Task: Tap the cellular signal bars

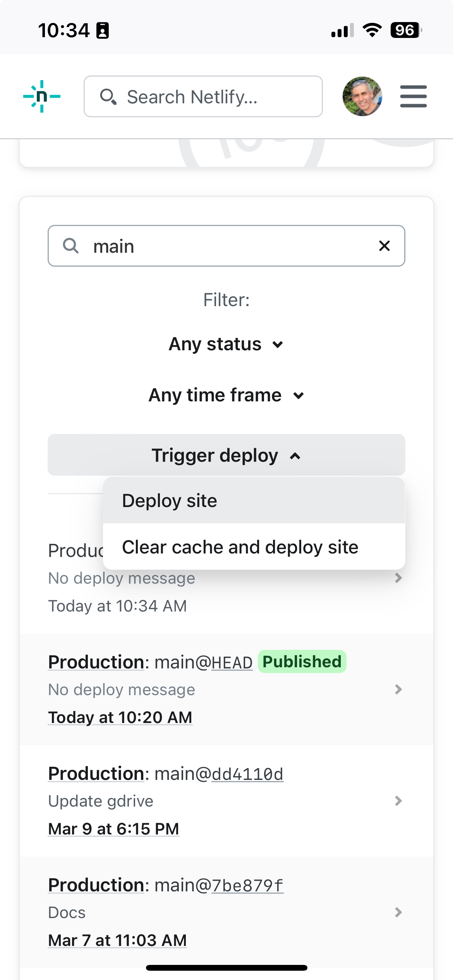Action: tap(343, 30)
